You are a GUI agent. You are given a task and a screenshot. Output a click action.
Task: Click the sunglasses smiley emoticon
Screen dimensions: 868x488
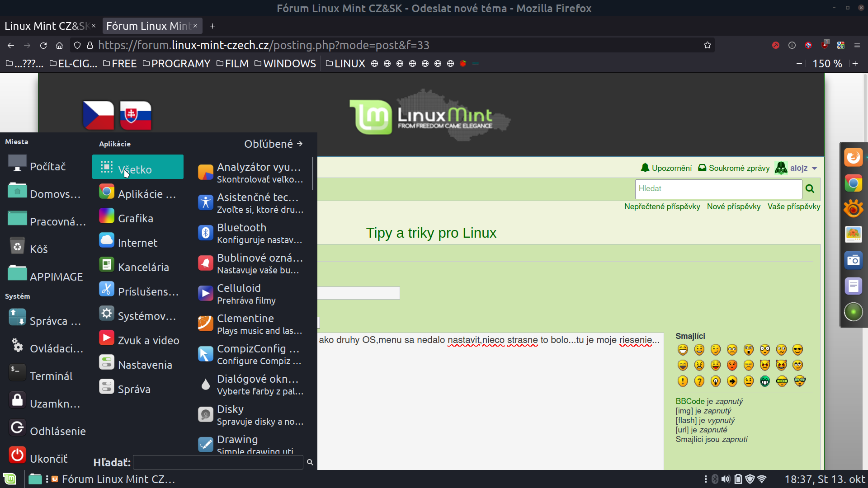[797, 350]
